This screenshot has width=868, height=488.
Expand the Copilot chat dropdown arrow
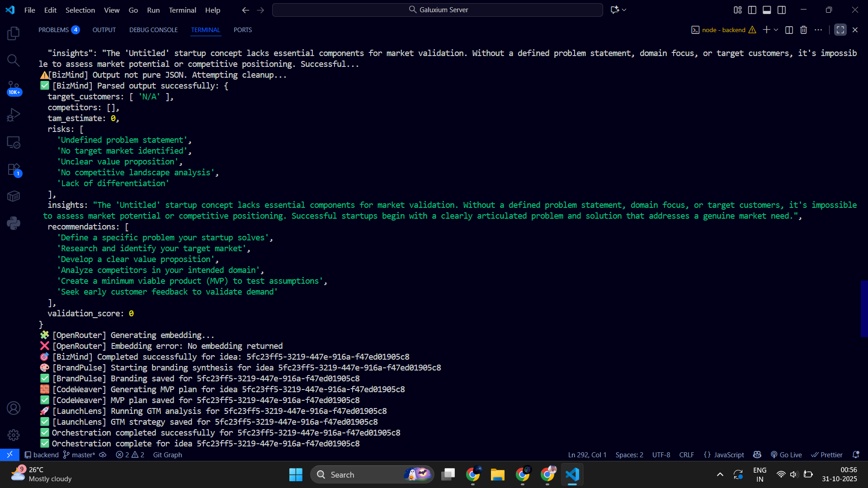pos(624,10)
